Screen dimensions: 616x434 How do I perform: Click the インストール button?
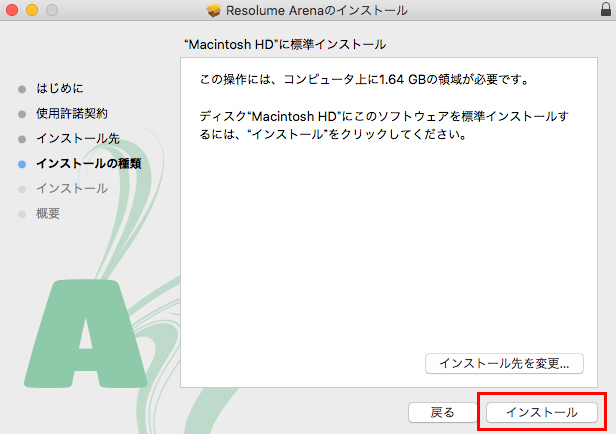click(x=542, y=412)
